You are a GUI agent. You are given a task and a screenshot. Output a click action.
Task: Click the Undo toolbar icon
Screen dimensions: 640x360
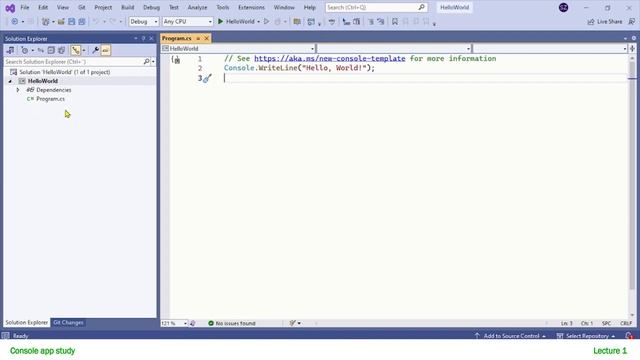tap(96, 22)
